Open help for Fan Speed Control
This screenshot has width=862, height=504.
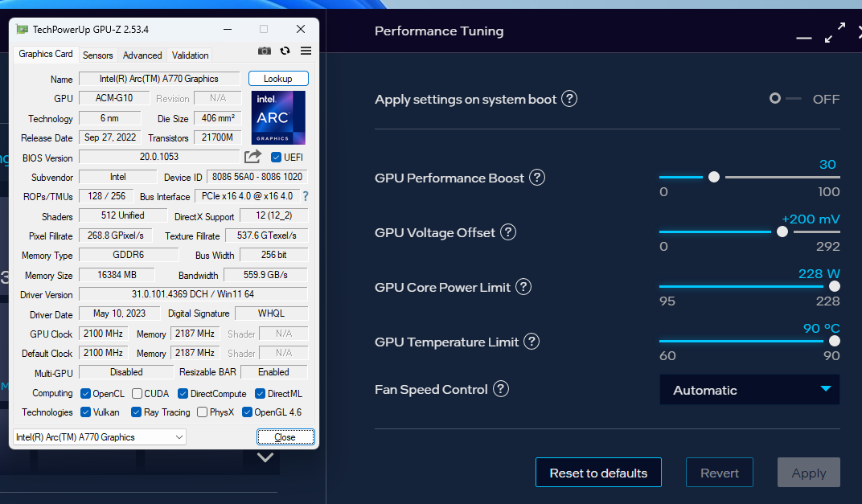pos(501,389)
